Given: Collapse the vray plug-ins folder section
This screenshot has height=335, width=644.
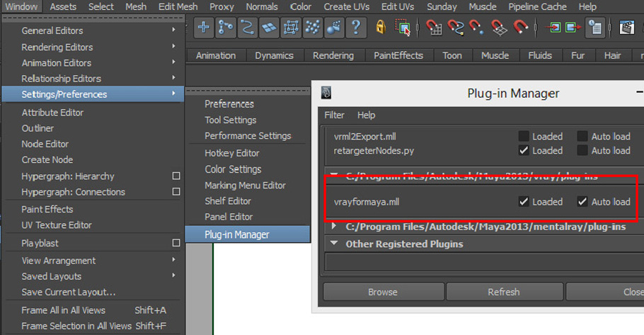Looking at the screenshot, I should point(334,176).
